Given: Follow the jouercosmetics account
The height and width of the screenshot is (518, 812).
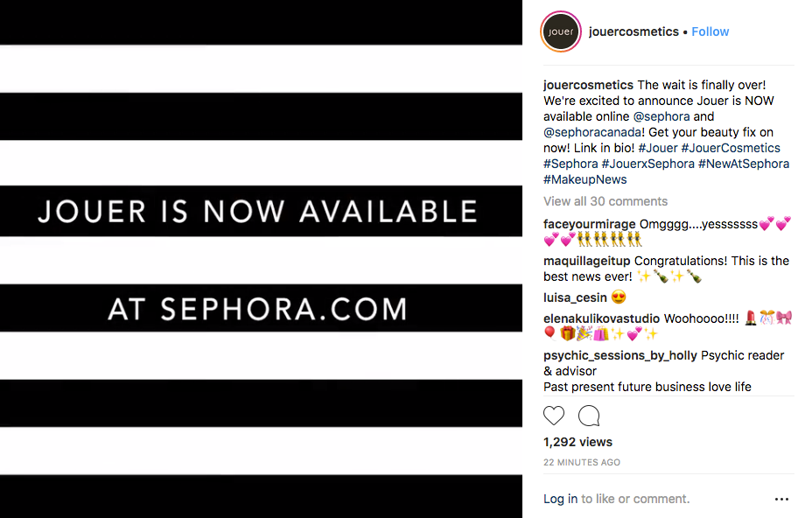Looking at the screenshot, I should coord(710,31).
